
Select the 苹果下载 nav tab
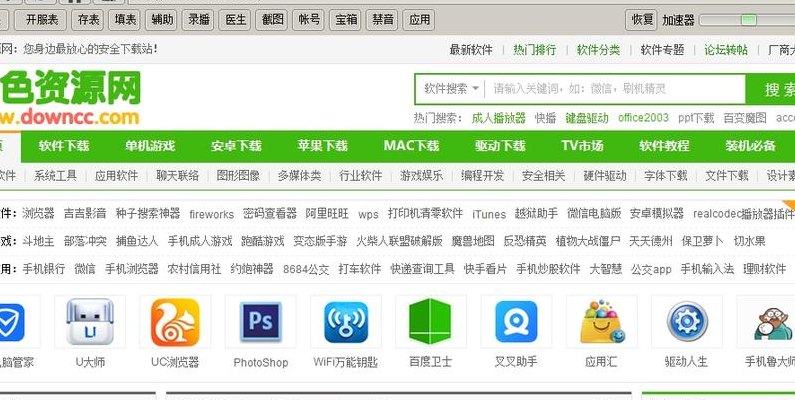(322, 146)
